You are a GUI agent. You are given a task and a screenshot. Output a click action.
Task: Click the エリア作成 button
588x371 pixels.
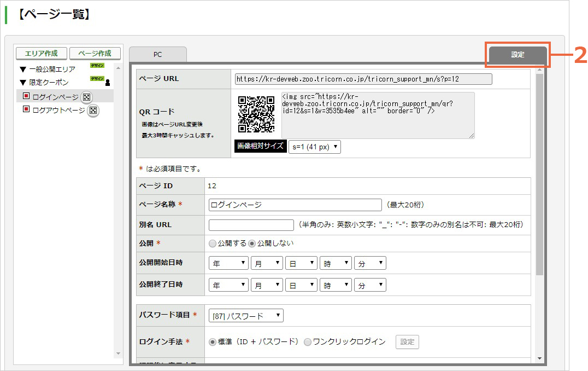point(42,53)
